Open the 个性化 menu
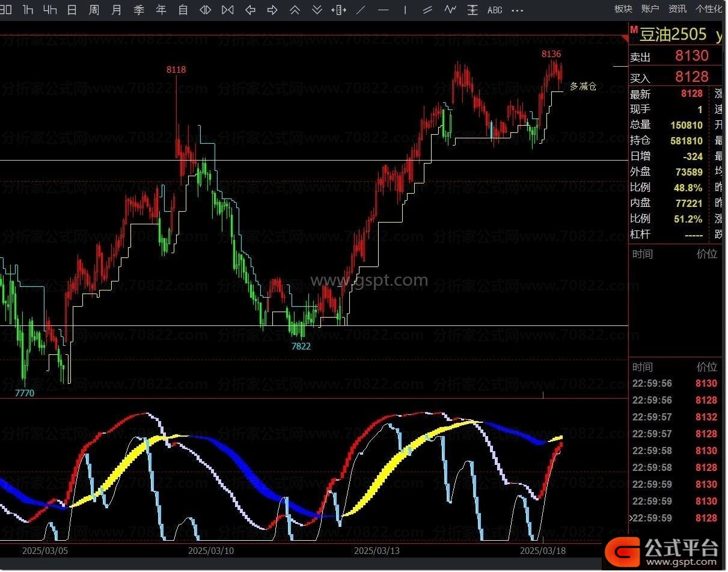Image resolution: width=728 pixels, height=572 pixels. click(x=709, y=8)
